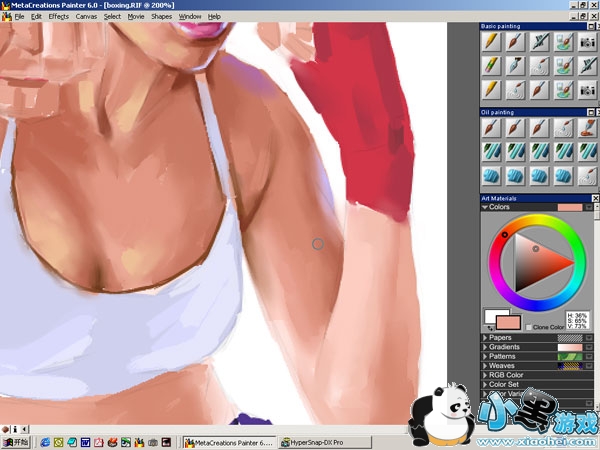Screen dimensions: 600x450
Task: Pick the paint bucket icon in Oil painting
Action: click(x=590, y=128)
